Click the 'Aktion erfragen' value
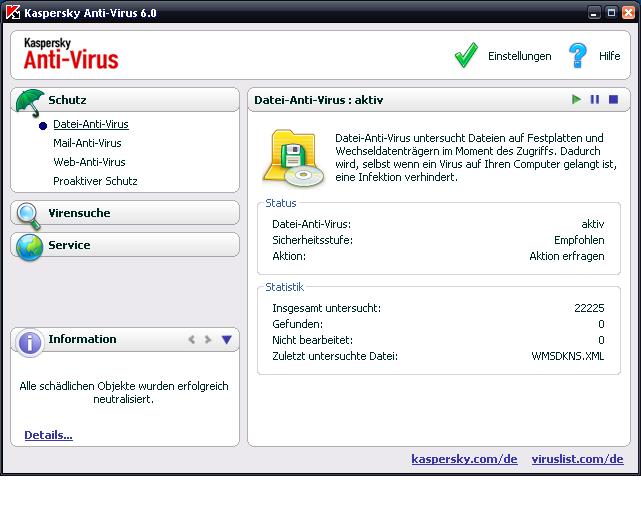641x512 pixels. [x=567, y=256]
